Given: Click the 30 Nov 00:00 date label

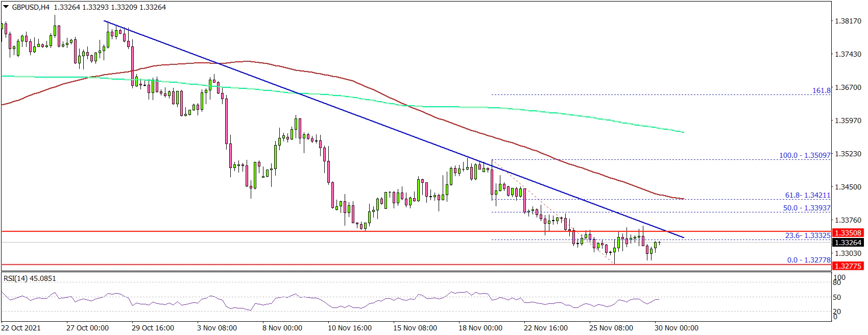Looking at the screenshot, I should coord(677,328).
